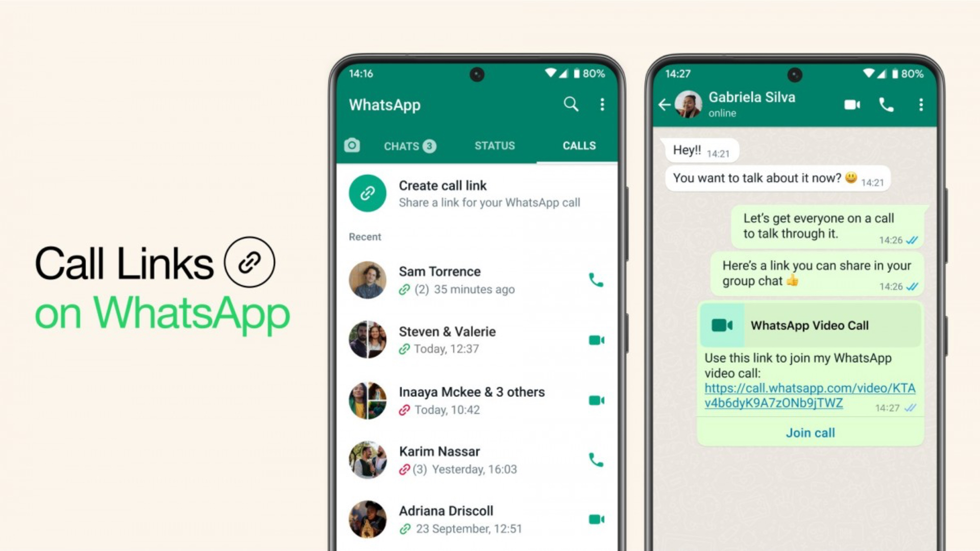Tap the three-dot overflow menu on main screen
This screenshot has height=551, width=980.
tap(602, 104)
